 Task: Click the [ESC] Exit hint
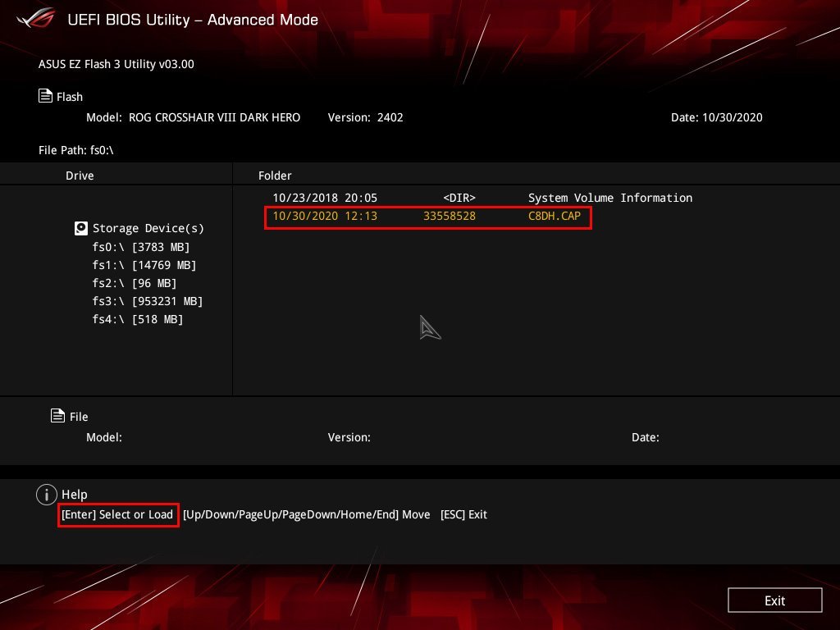point(463,514)
